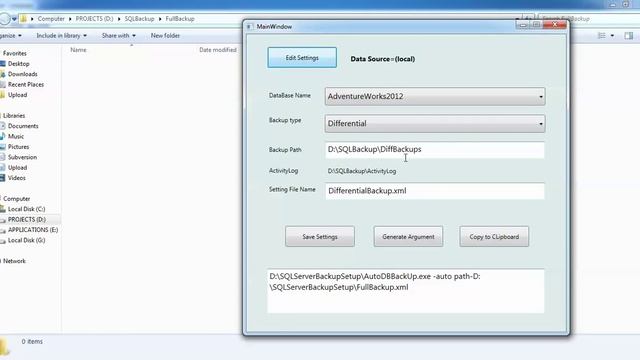
Task: Select APPLICATIONS (E:) drive
Action: 33,230
